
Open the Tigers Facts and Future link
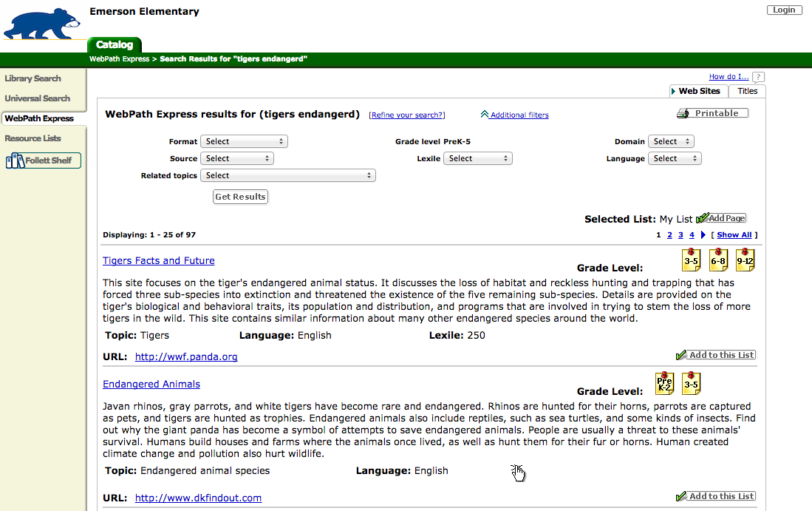(x=158, y=261)
